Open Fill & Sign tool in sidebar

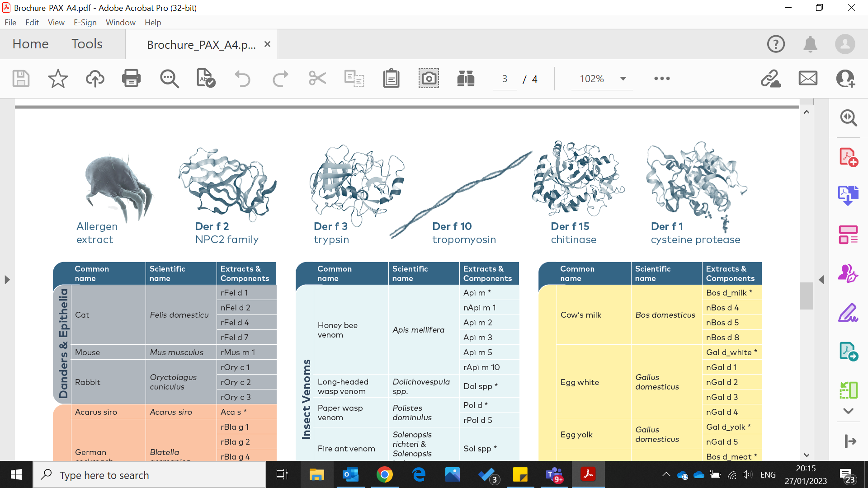(x=848, y=313)
